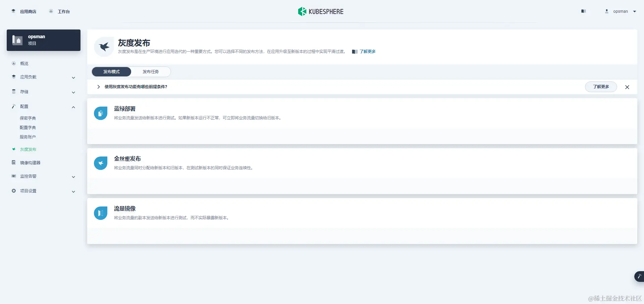Select 保密字典 under 配置
Viewport: 644px width, 304px height.
[x=28, y=118]
